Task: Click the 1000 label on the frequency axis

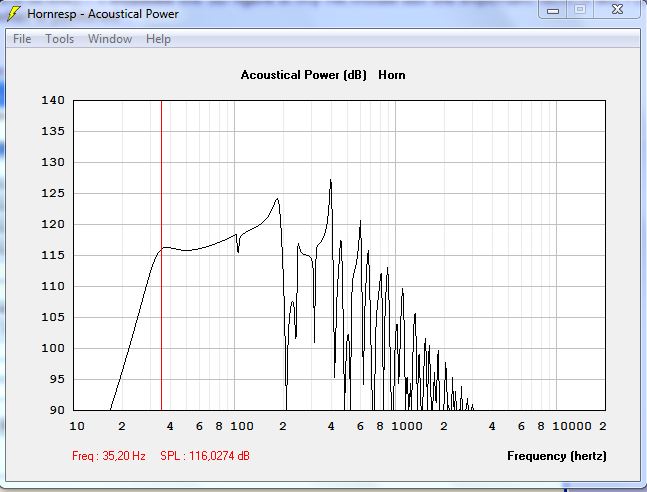Action: point(406,426)
